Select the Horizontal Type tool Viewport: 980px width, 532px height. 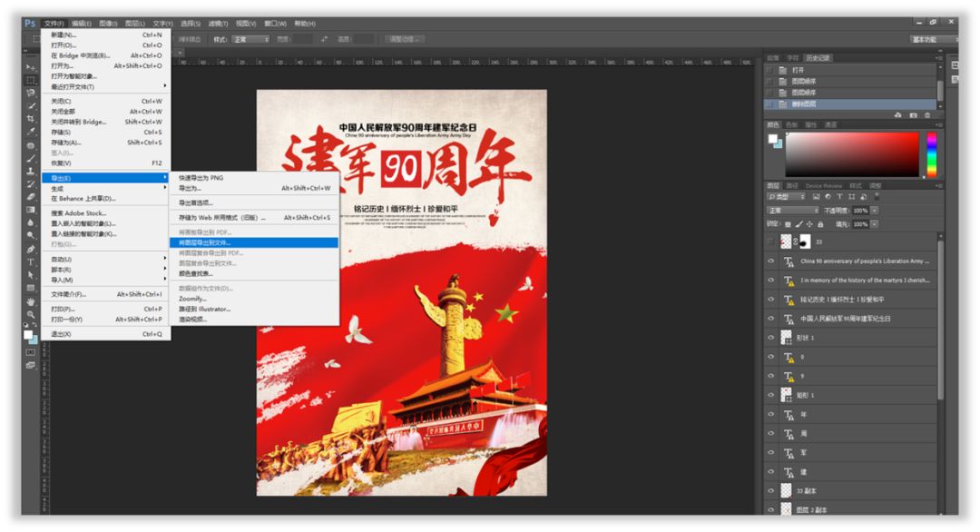(30, 262)
